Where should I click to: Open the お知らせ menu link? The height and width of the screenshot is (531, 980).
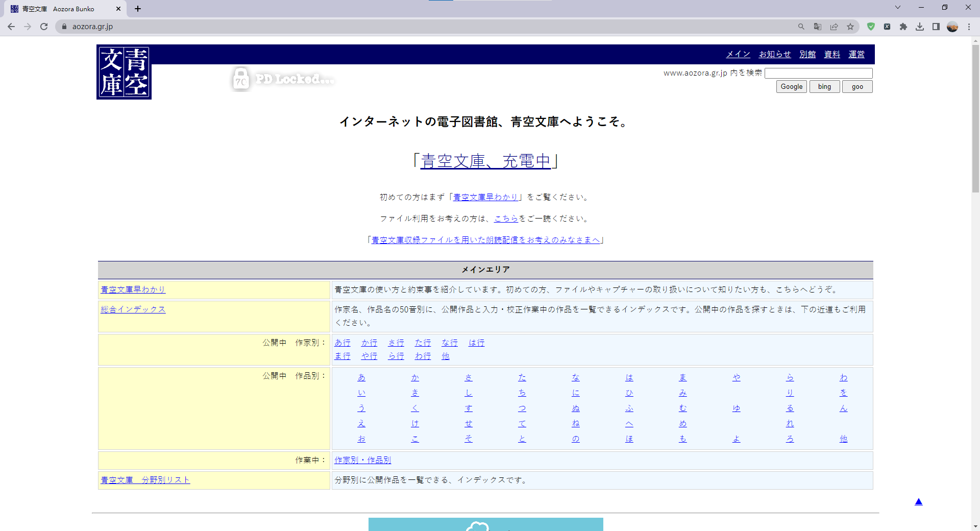pos(775,54)
